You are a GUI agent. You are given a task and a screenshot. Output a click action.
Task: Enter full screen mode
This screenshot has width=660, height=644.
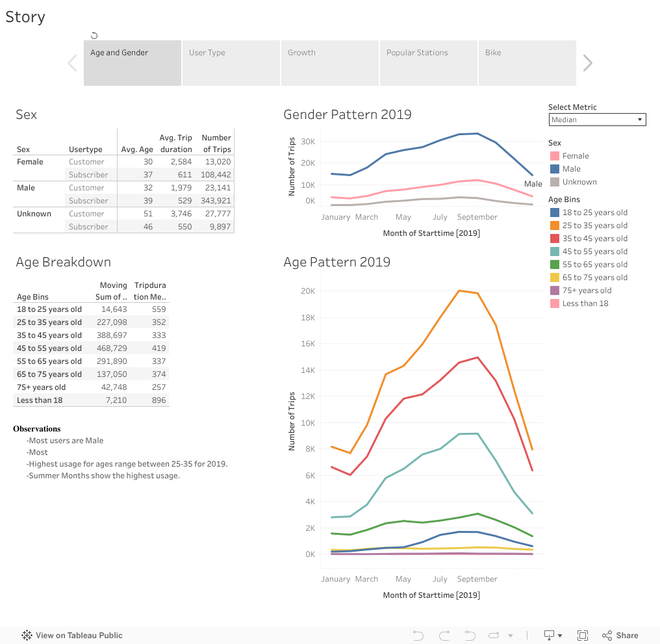583,636
